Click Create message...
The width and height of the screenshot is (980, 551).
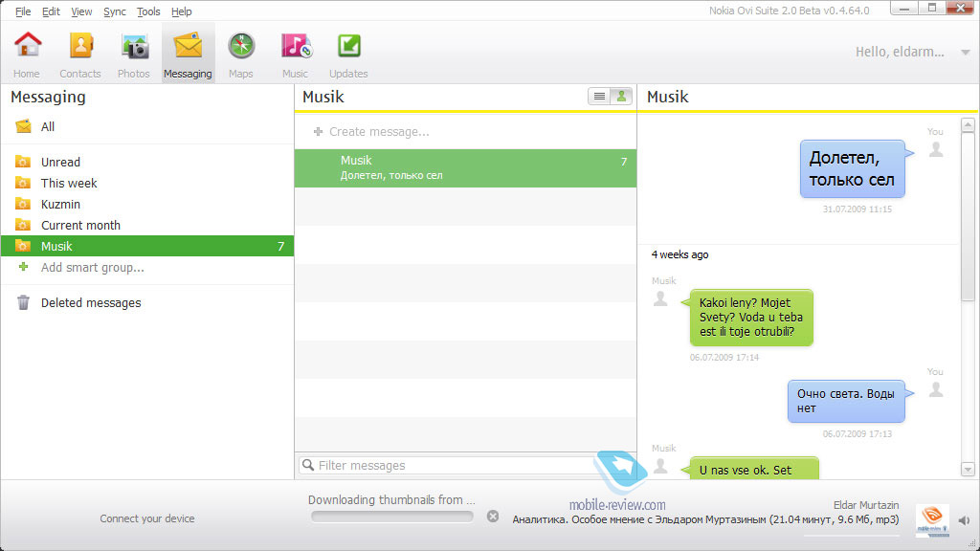379,132
